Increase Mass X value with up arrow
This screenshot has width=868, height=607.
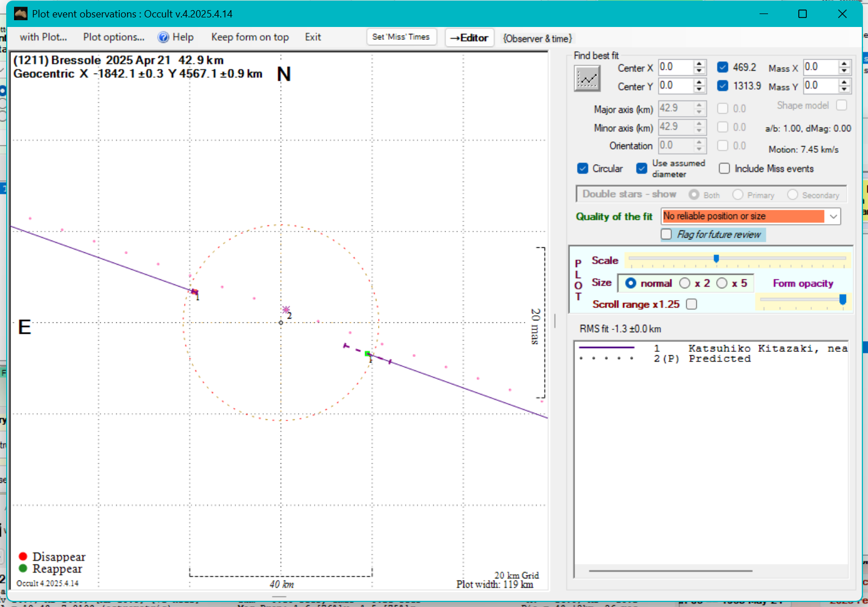coord(844,64)
